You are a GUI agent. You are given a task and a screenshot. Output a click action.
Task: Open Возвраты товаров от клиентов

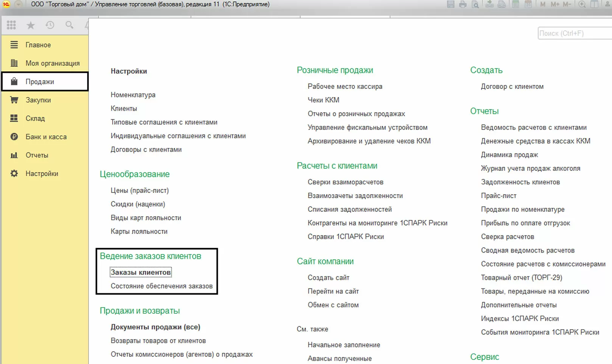(158, 341)
